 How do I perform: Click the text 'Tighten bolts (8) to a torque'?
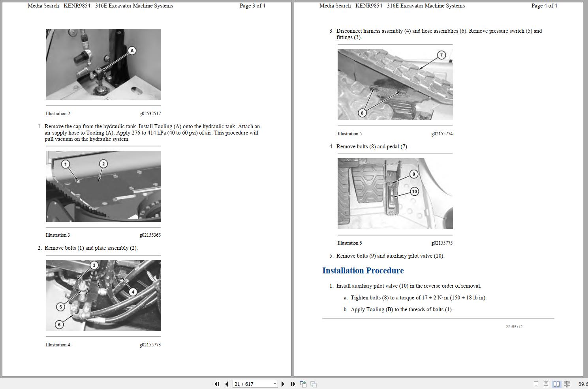(385, 298)
